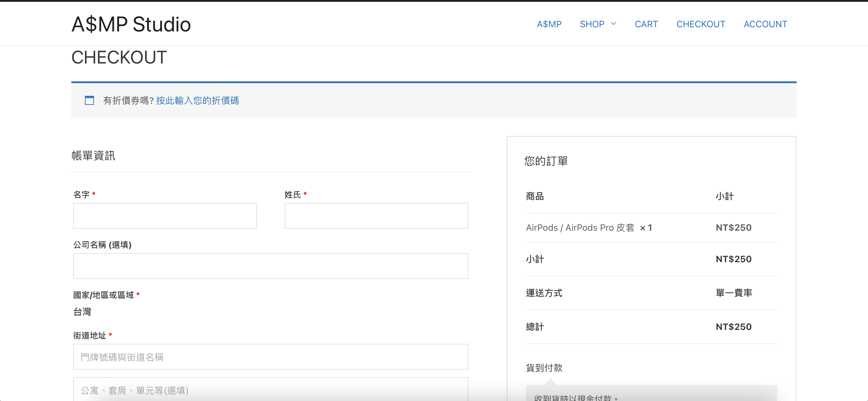Screen dimensions: 868x401
Task: Click the 單一費率 shipping method
Action: (x=734, y=293)
